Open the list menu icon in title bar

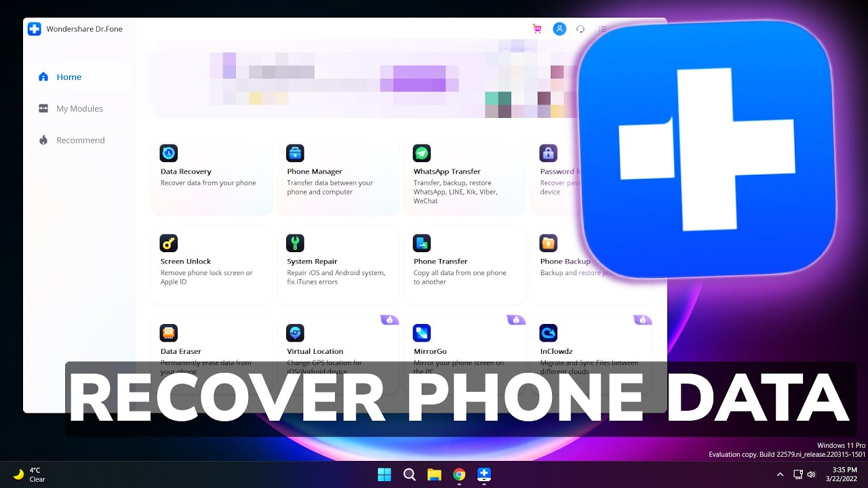[x=602, y=29]
